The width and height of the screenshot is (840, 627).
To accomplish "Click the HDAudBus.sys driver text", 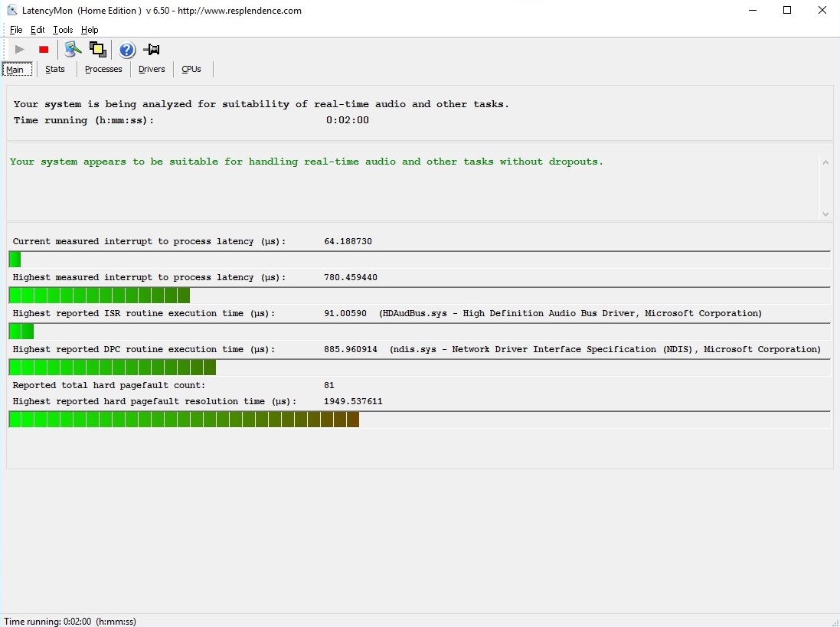I will coord(570,313).
